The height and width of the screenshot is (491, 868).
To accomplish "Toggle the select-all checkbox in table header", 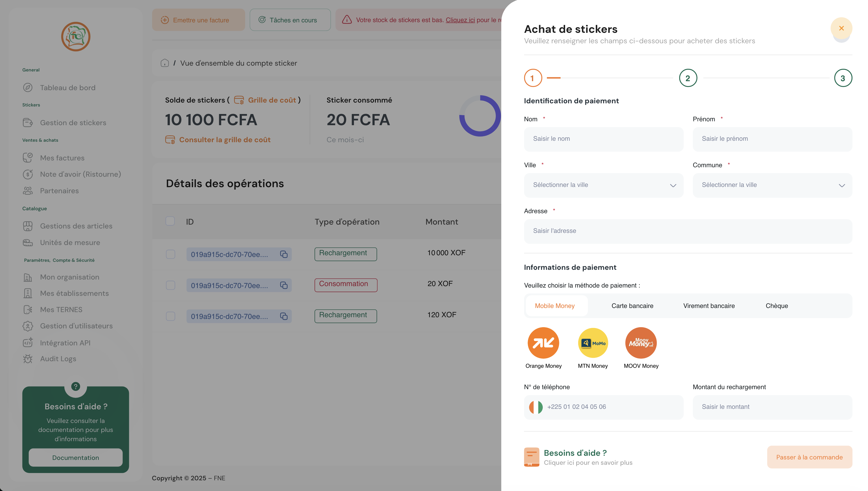I will coord(170,221).
